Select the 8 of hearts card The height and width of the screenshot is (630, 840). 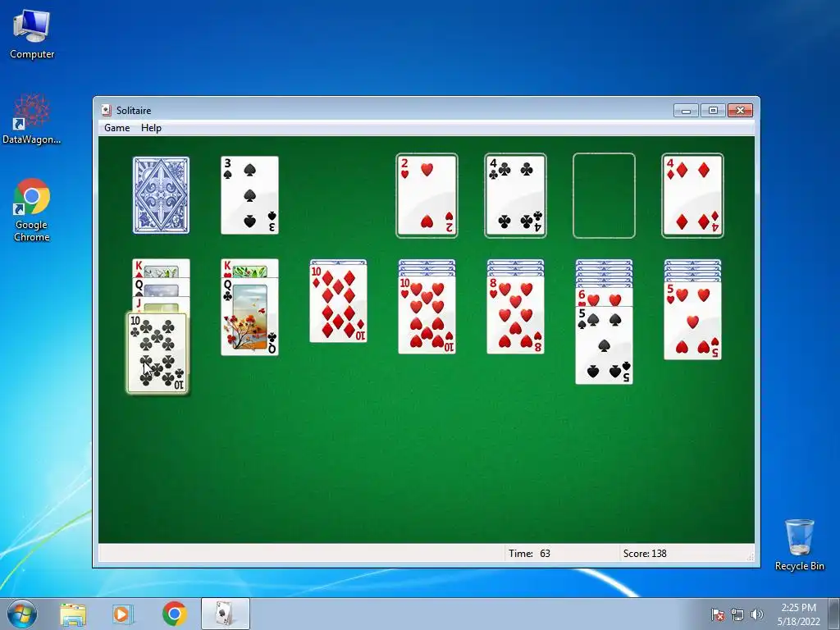click(515, 315)
